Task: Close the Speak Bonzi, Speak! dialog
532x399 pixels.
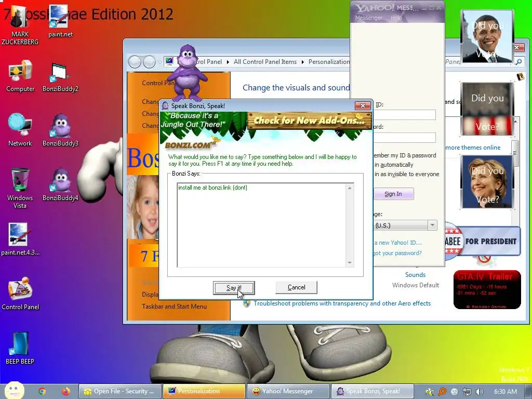Action: (x=363, y=105)
